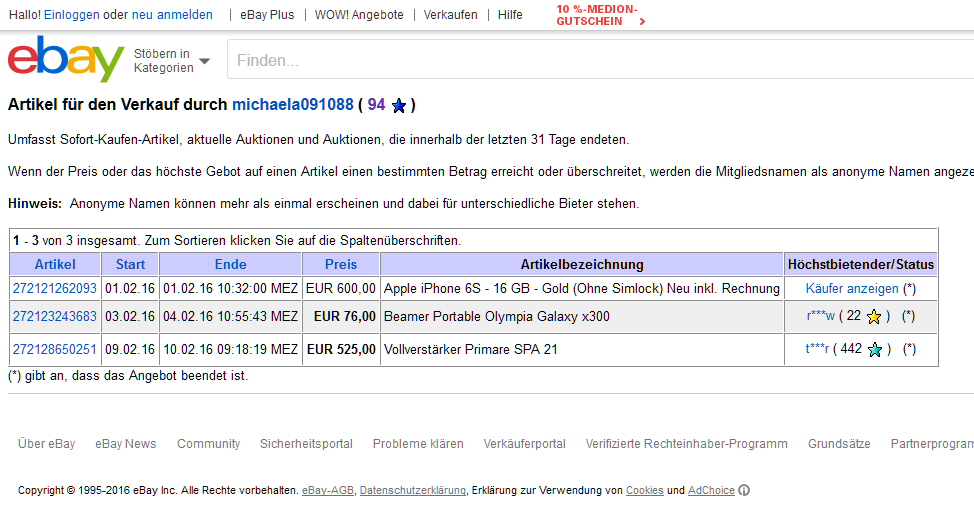Sort table by Ende column
974x527 pixels.
point(230,264)
